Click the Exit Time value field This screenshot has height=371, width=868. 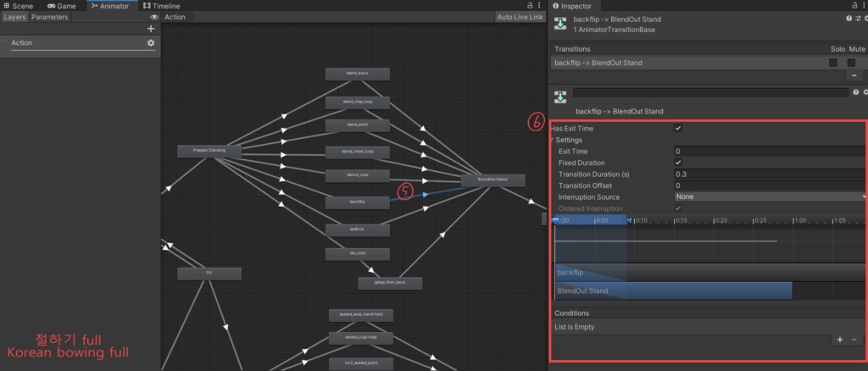pyautogui.click(x=771, y=152)
